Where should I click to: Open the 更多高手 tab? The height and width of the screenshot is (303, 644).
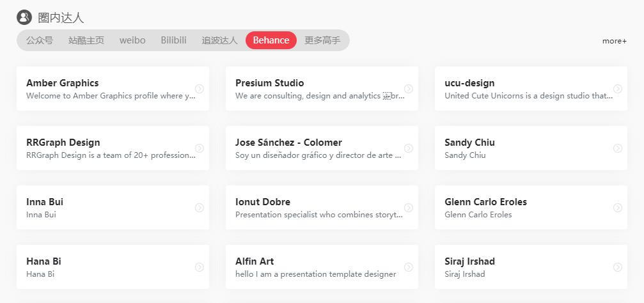click(x=322, y=40)
